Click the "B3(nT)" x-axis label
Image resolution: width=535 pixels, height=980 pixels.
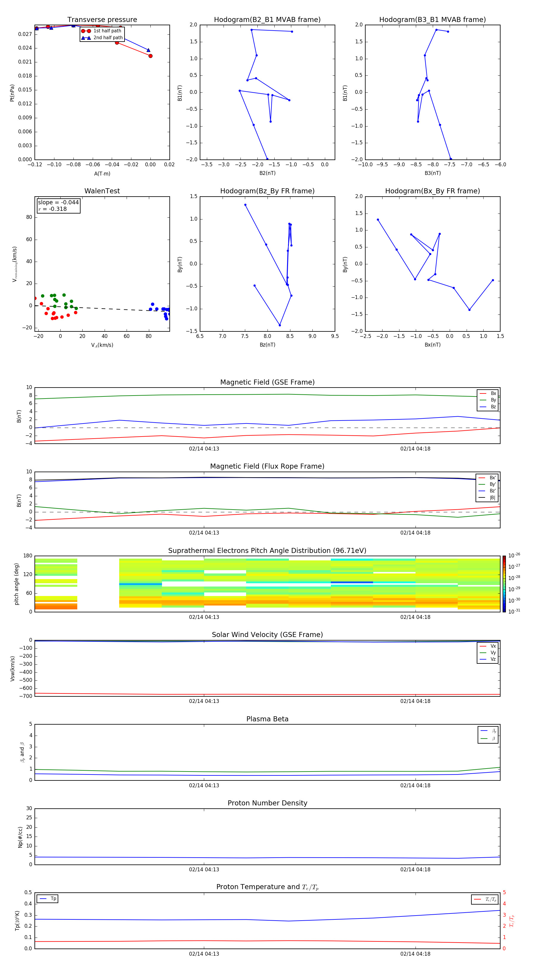coord(432,173)
